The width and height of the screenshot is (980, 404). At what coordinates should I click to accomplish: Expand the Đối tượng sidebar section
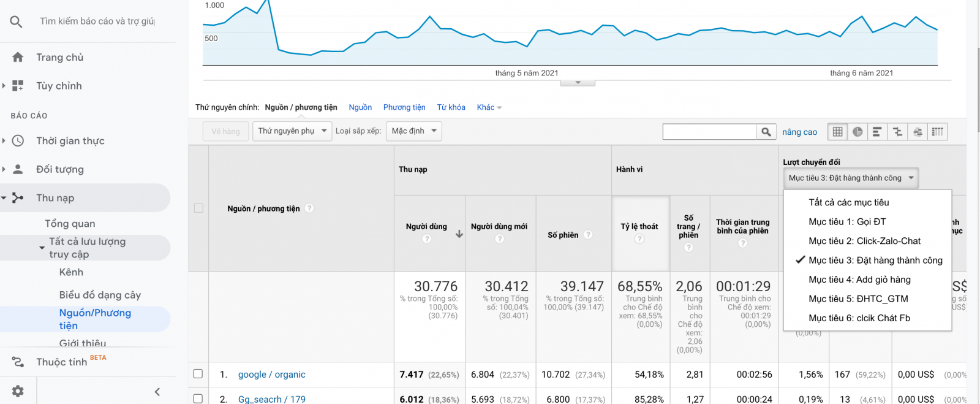tap(4, 169)
